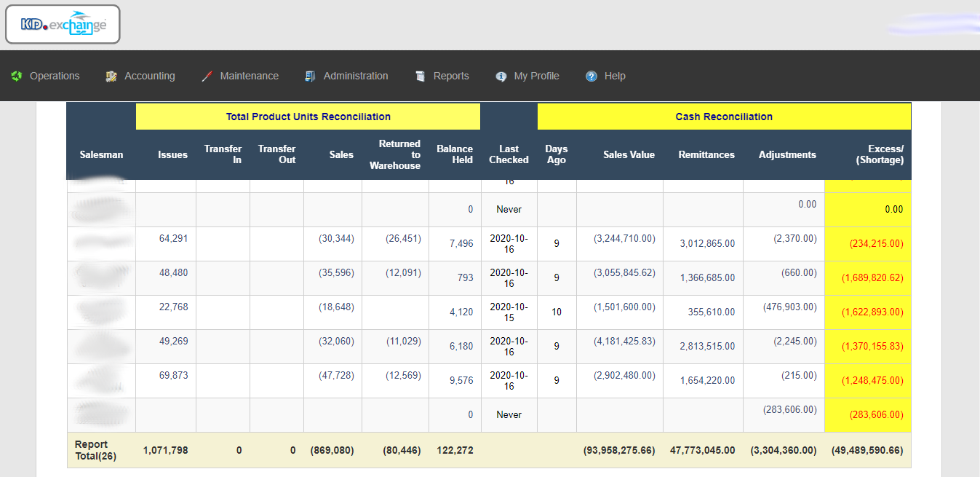Click the KD exchange logo

[x=63, y=25]
